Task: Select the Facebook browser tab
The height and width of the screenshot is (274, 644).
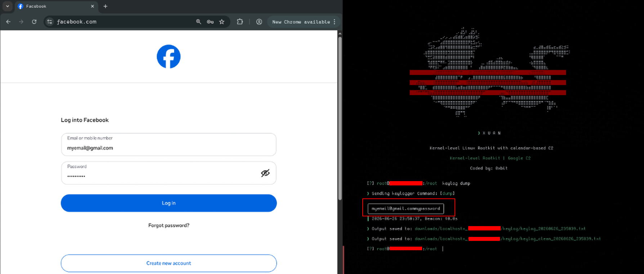Action: pyautogui.click(x=56, y=6)
